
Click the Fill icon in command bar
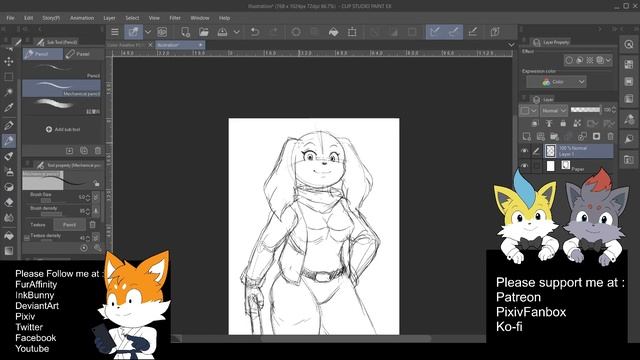click(333, 32)
